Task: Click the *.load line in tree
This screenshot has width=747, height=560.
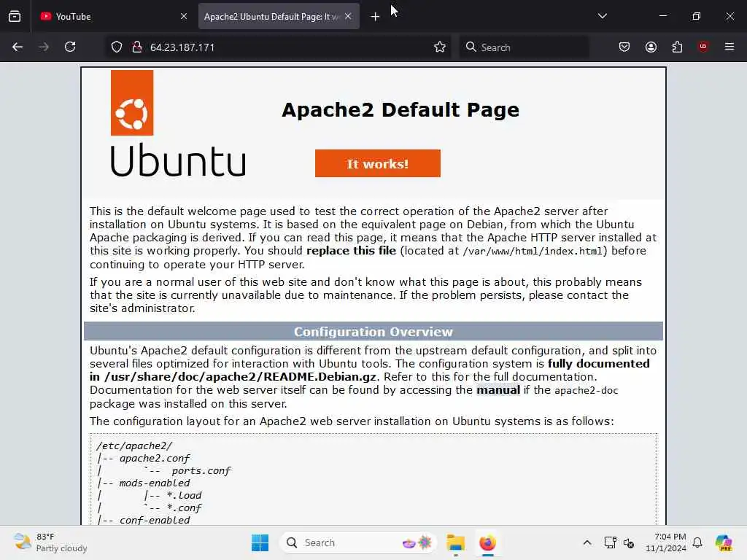Action: coord(184,495)
